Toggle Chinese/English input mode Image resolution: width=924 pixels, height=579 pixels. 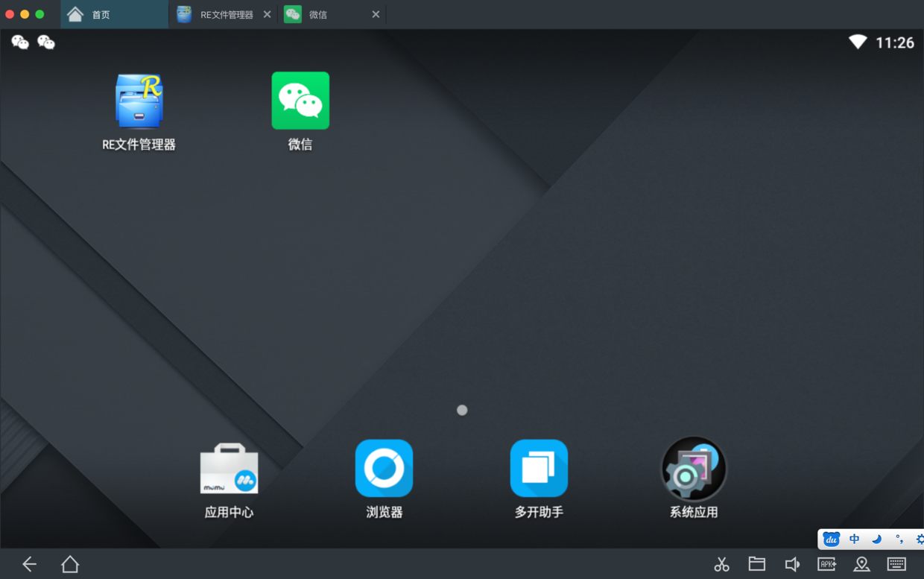pos(855,539)
